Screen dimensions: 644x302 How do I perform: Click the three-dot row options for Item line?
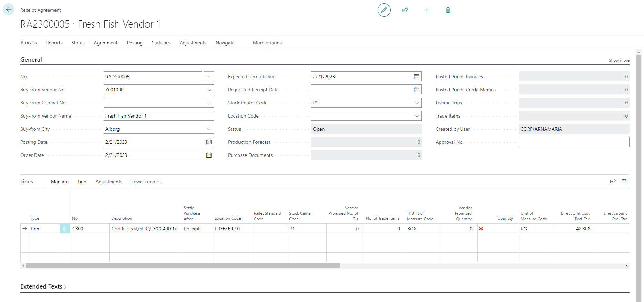click(65, 229)
